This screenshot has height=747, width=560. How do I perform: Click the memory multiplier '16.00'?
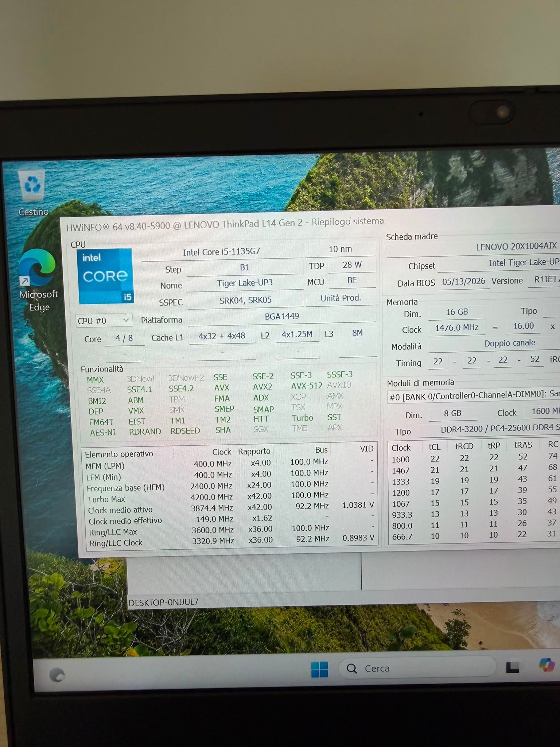pyautogui.click(x=523, y=326)
